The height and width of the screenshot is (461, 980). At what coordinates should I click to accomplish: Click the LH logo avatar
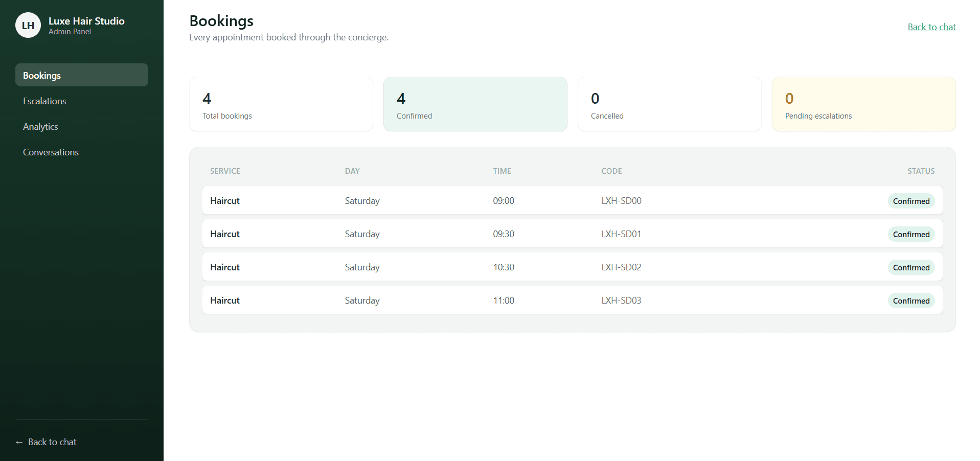[x=28, y=25]
